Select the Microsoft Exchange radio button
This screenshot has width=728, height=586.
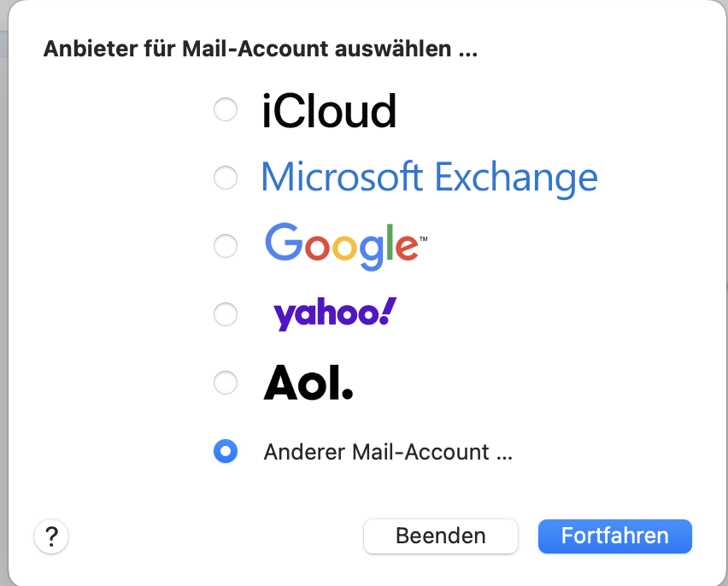(x=226, y=178)
